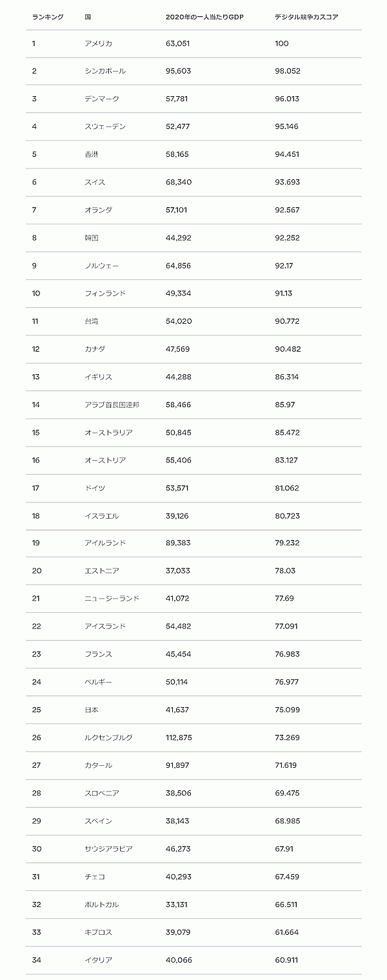This screenshot has height=980, width=387.
Task: Click the アラブ首長国連邦 country cell
Action: [112, 405]
